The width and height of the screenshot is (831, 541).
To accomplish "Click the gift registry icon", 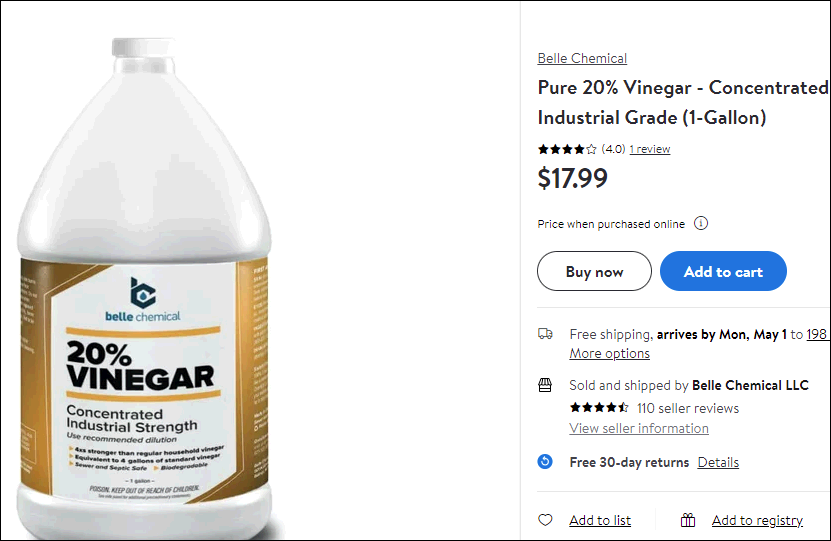I will click(688, 520).
